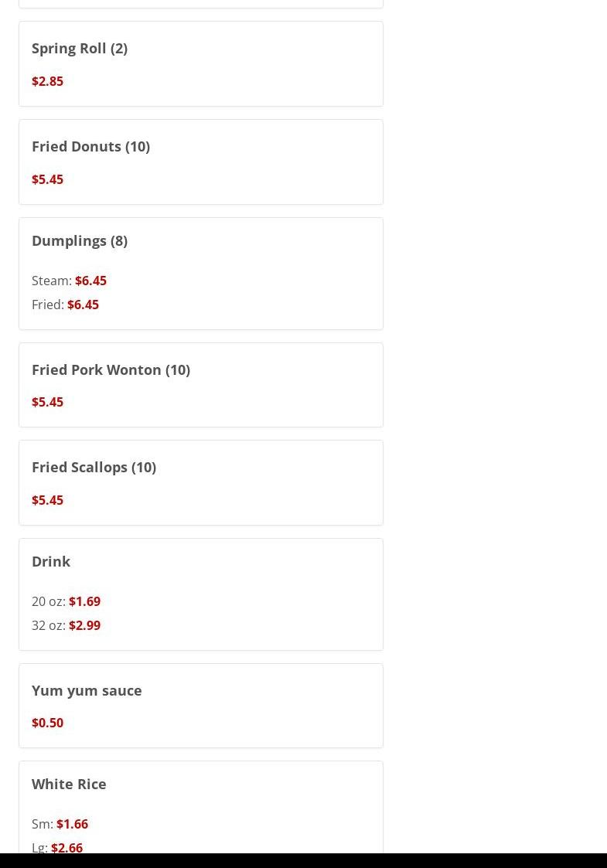The height and width of the screenshot is (868, 607).
Task: Select the Fried Donuts (10) item title
Action: pyautogui.click(x=90, y=146)
